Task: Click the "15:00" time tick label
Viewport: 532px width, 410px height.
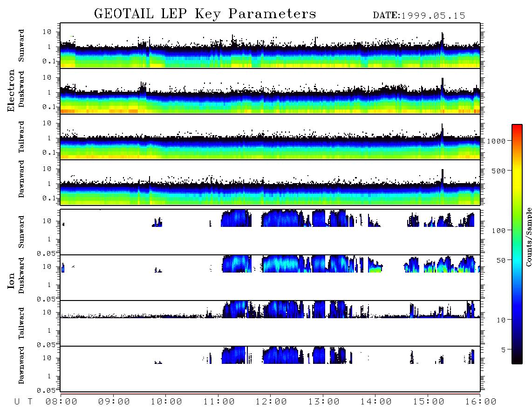Action: [429, 402]
